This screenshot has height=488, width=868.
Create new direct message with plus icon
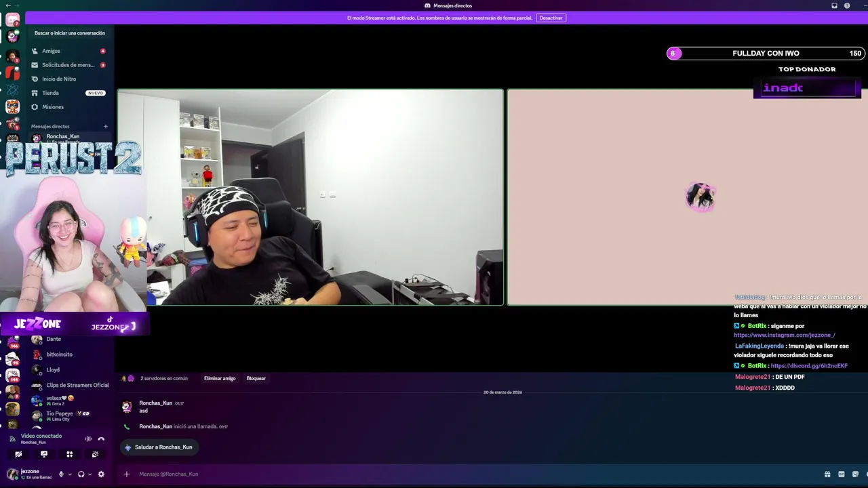105,126
